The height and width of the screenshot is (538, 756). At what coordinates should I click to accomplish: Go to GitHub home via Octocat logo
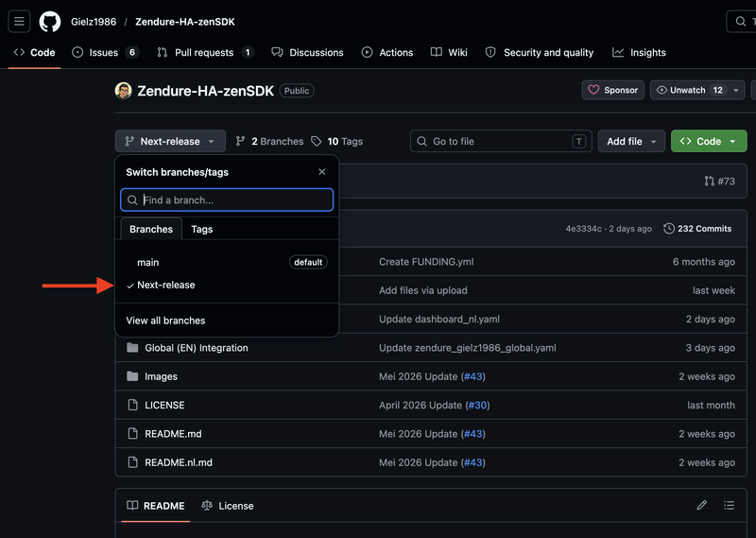(x=50, y=22)
